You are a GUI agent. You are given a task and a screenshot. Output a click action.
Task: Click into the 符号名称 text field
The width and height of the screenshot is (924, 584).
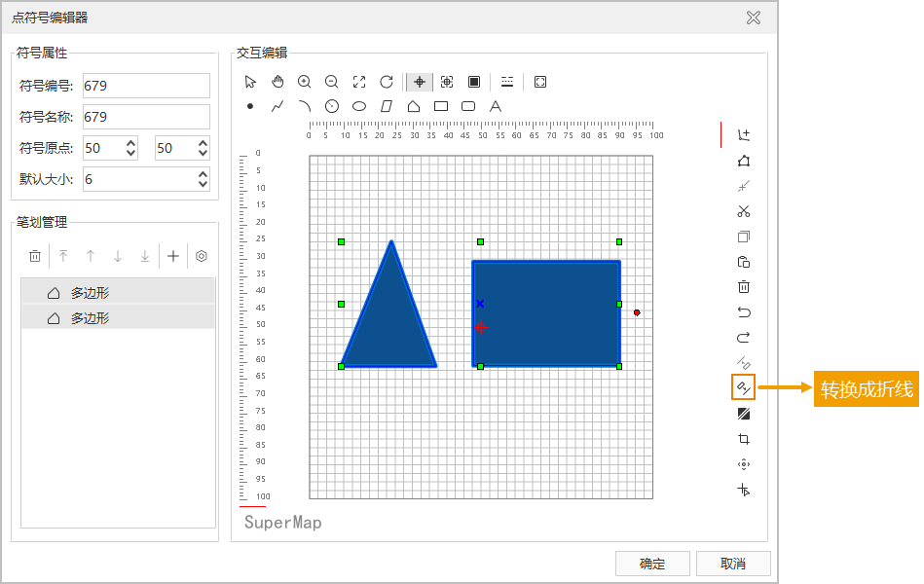[x=146, y=117]
